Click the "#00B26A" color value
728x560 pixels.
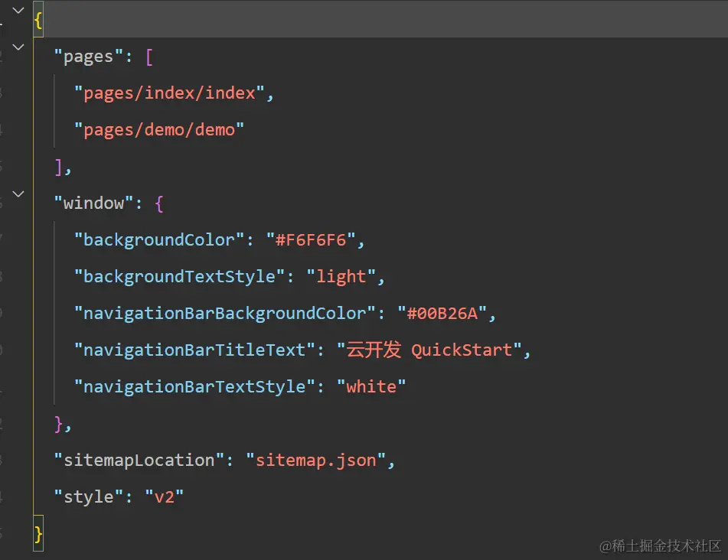point(442,313)
